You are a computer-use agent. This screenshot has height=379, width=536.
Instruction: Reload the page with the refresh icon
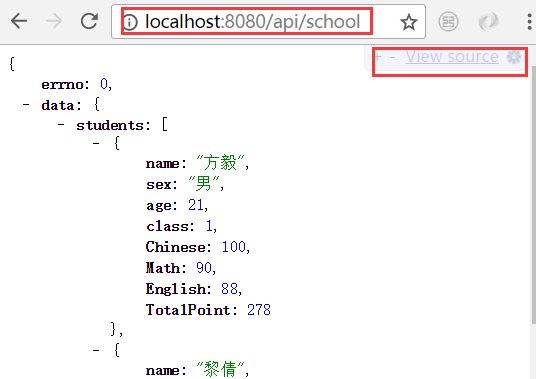(90, 21)
